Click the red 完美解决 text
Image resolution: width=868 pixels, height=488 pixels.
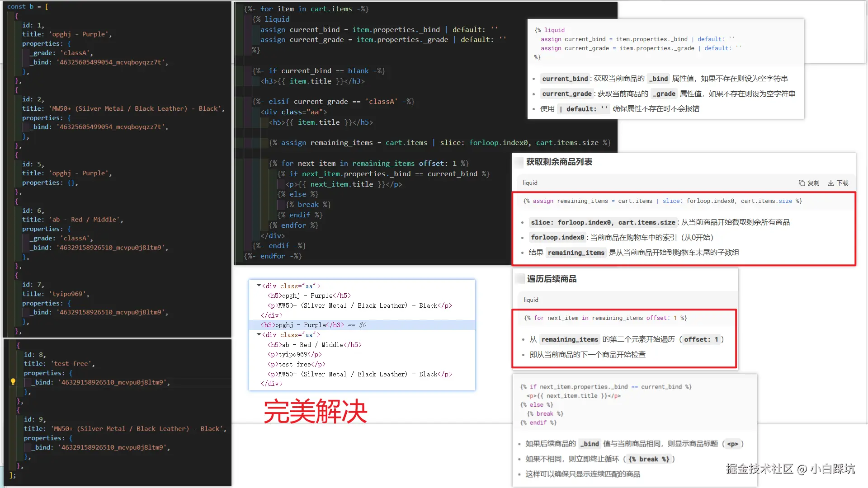point(315,411)
